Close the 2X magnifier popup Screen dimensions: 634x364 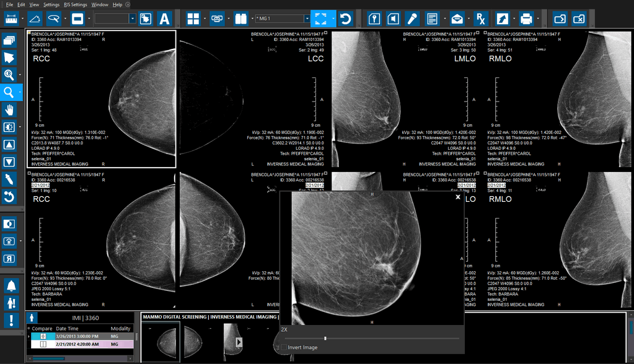[x=458, y=197]
